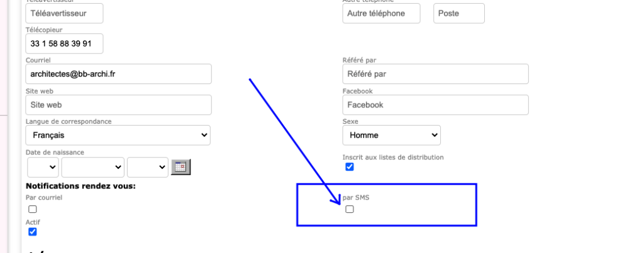This screenshot has width=644, height=253.
Task: Click the Courriel email address field
Action: pos(118,74)
